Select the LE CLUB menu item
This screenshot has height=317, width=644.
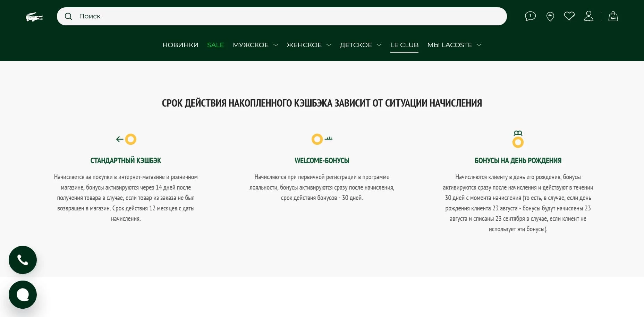(x=404, y=45)
